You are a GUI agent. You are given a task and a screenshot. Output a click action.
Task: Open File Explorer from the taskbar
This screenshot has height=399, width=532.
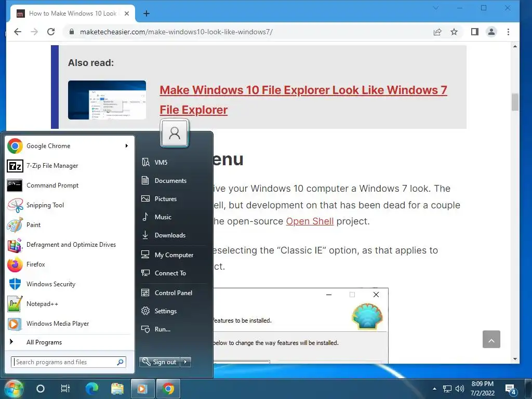(117, 389)
